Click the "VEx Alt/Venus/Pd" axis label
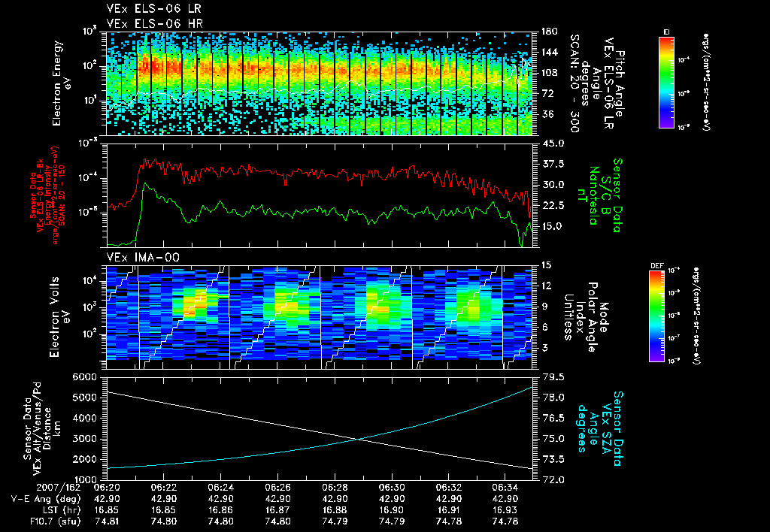 [x=38, y=428]
